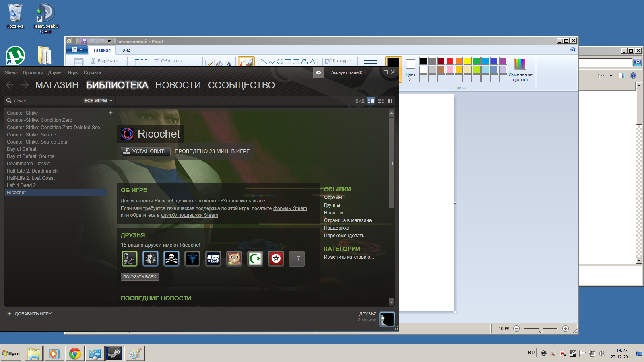Image resolution: width=644 pixels, height=362 pixels.
Task: Adjust the Paint zoom slider handle
Action: point(541,329)
